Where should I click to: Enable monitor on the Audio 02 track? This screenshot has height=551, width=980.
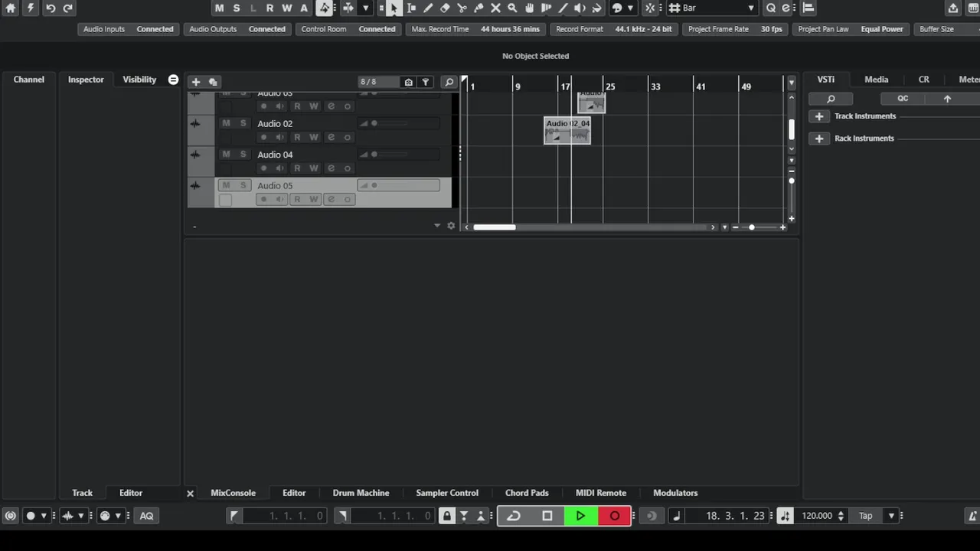click(x=279, y=138)
